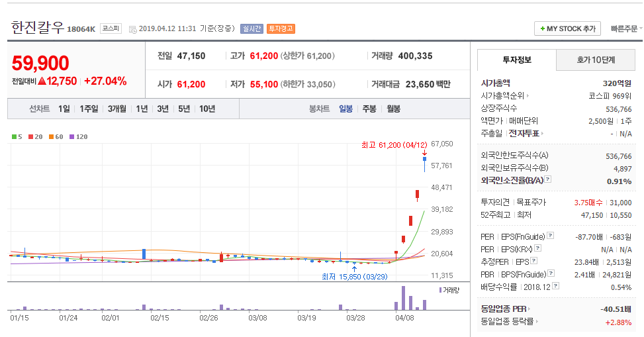Show the 3년 line chart
644x337 pixels.
[x=163, y=109]
